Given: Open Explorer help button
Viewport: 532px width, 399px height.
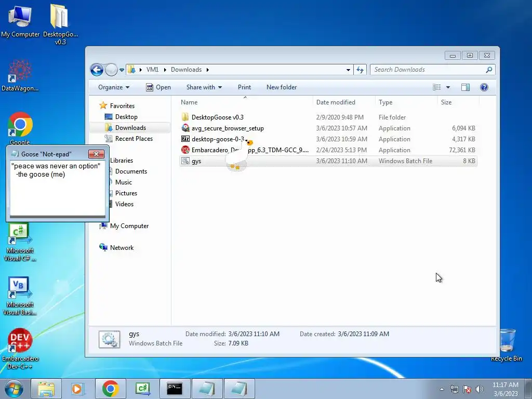Looking at the screenshot, I should pyautogui.click(x=484, y=87).
